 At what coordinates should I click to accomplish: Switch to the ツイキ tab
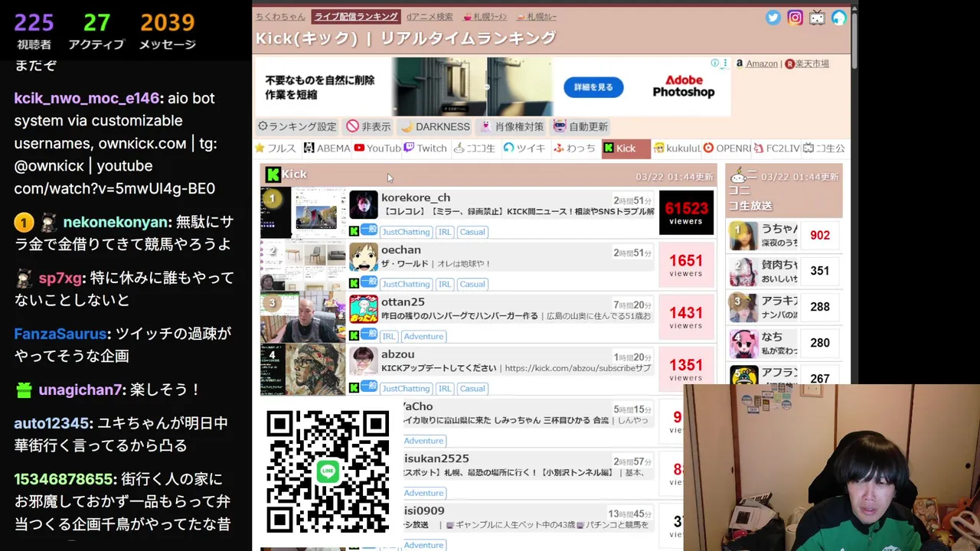[x=525, y=148]
